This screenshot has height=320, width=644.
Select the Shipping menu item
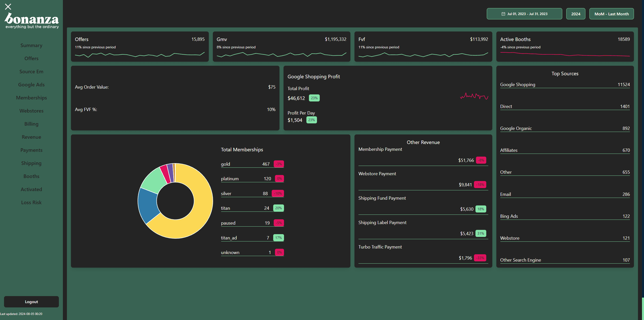tap(31, 163)
